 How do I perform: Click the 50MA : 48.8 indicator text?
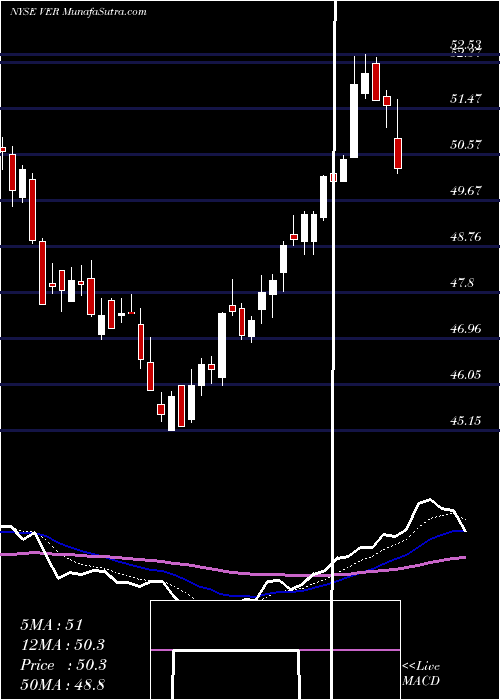(x=63, y=684)
